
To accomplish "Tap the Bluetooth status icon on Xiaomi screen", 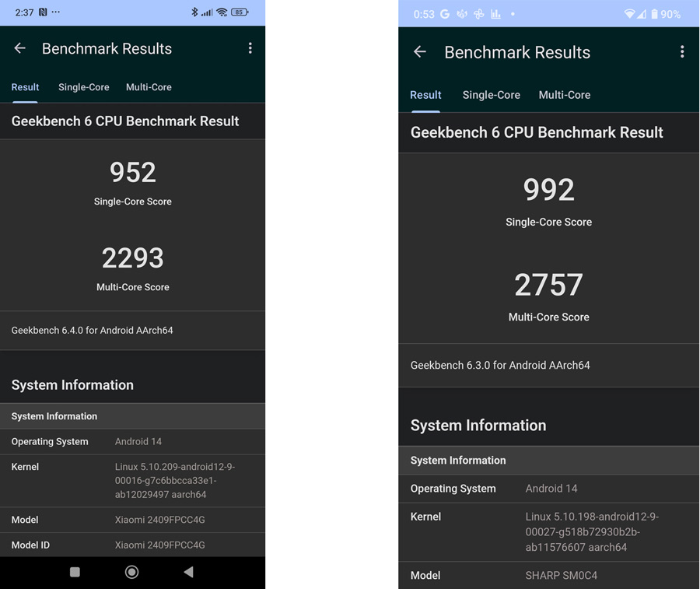I will [194, 12].
